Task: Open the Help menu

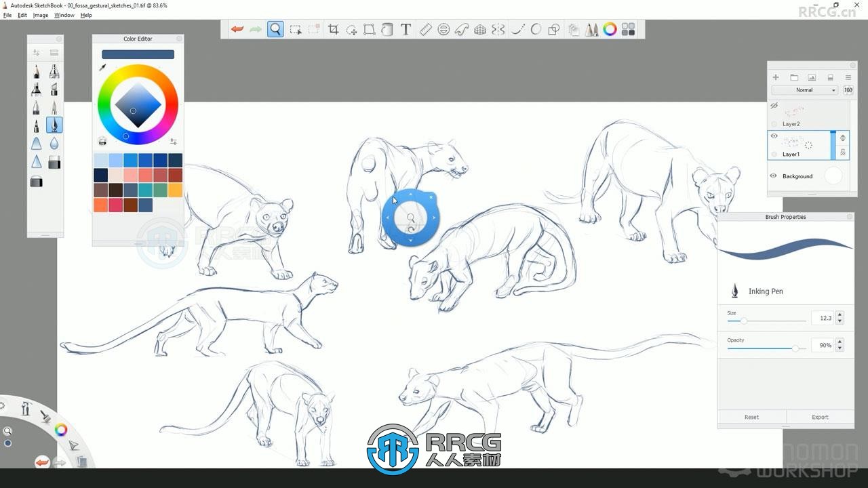Action: 86,15
